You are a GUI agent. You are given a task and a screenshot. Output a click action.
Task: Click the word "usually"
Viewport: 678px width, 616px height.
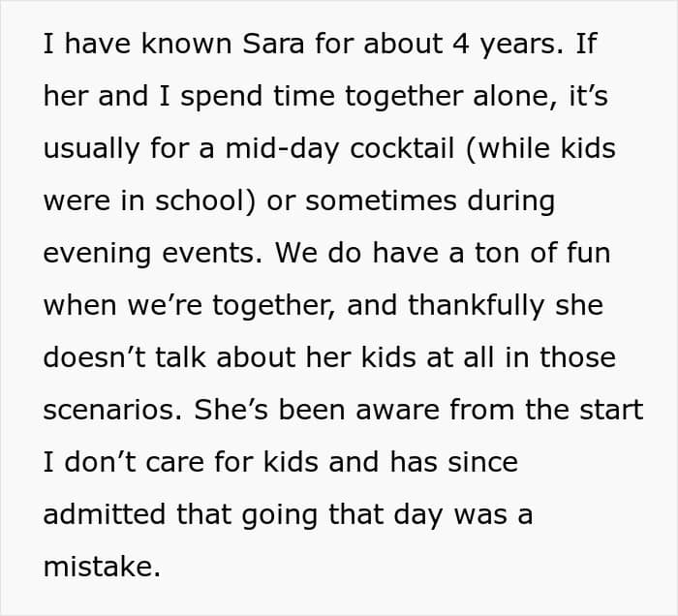91,149
